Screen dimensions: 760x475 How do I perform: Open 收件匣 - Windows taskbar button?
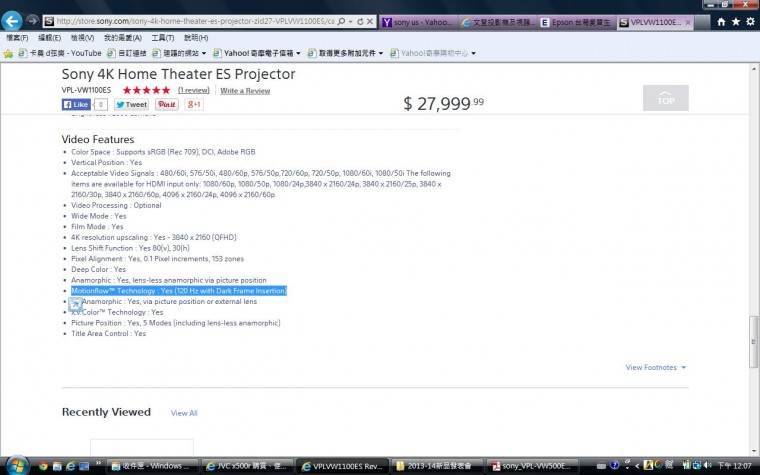(x=152, y=466)
